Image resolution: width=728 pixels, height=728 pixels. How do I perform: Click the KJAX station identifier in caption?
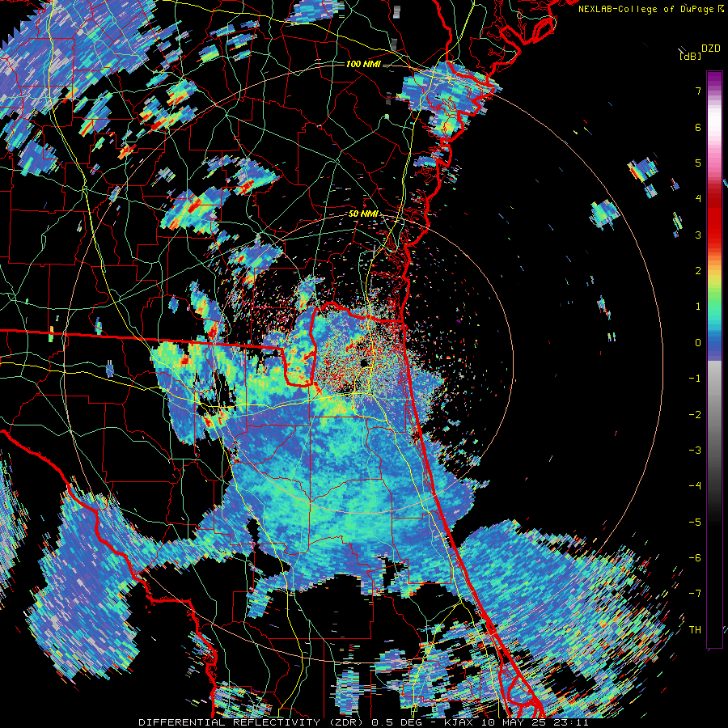(459, 722)
